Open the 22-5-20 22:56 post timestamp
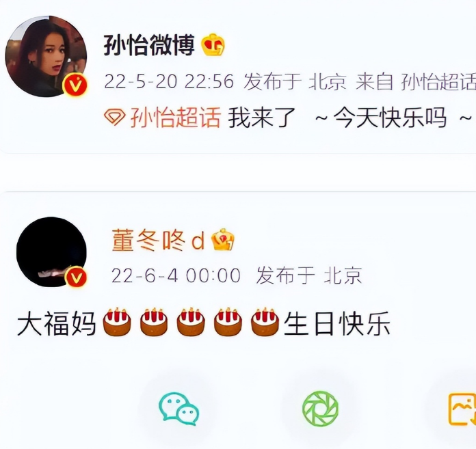The image size is (476, 449). [169, 81]
